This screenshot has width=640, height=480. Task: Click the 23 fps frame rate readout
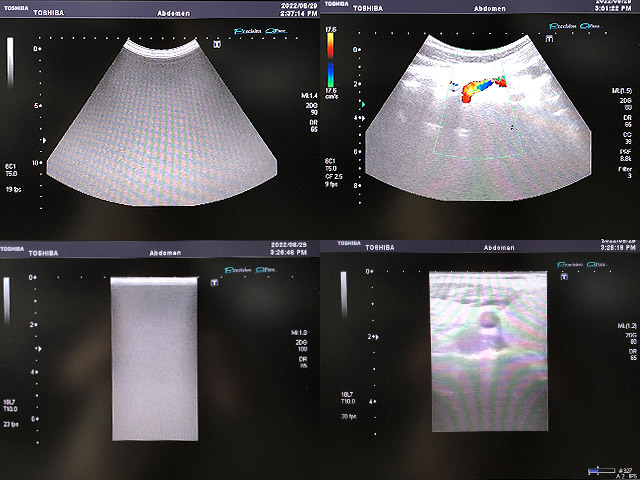[11, 424]
